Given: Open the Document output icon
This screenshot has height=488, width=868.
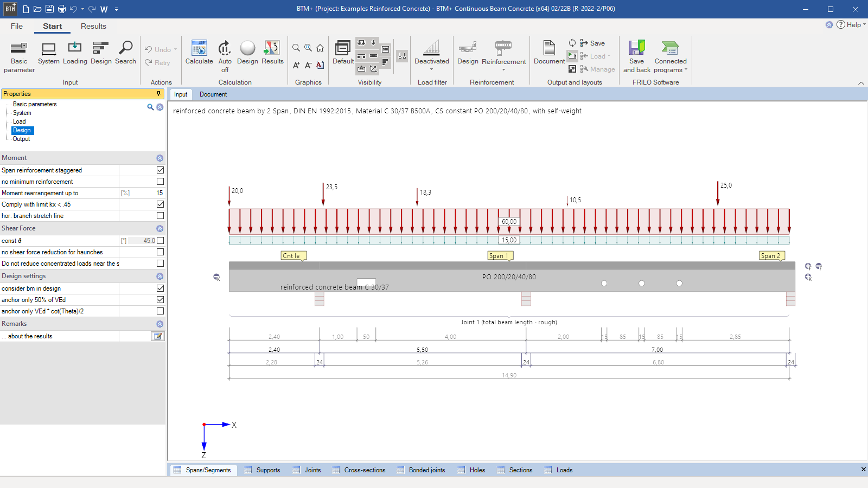Looking at the screenshot, I should (x=549, y=53).
